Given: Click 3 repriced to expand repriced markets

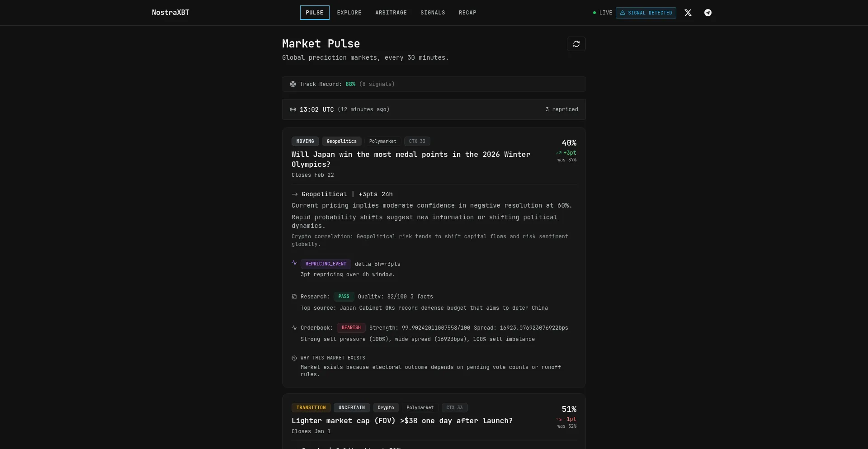Looking at the screenshot, I should [x=561, y=109].
